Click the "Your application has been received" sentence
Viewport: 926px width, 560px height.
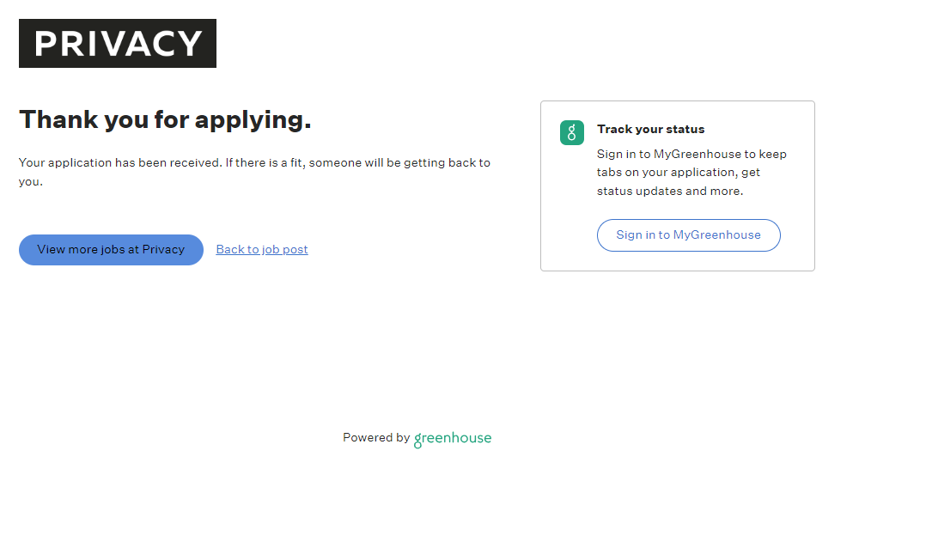pyautogui.click(x=119, y=162)
